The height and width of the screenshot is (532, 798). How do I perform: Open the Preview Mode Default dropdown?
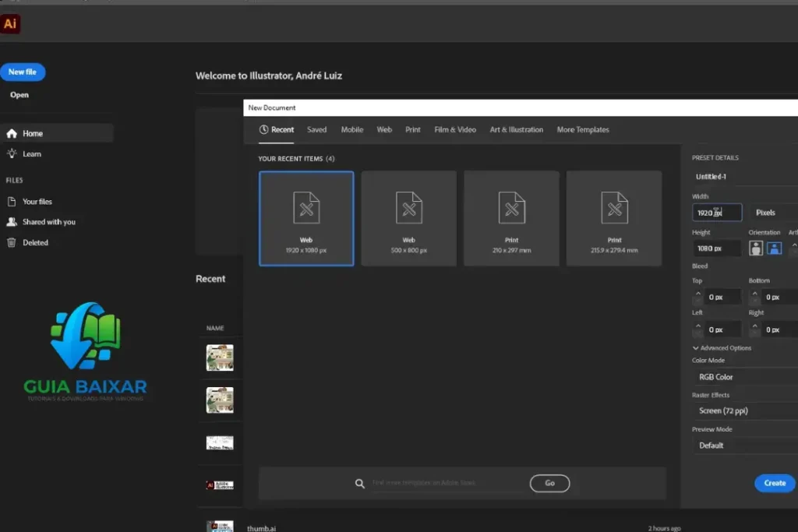tap(745, 445)
